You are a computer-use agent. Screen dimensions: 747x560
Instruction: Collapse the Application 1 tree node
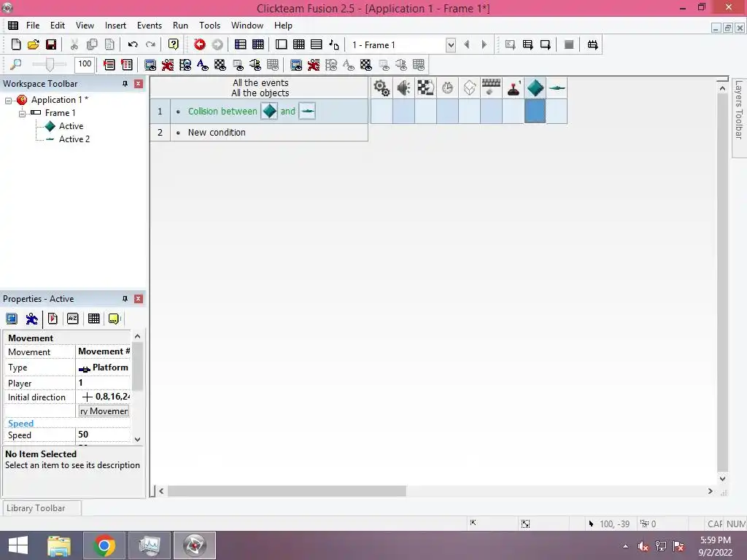coord(8,101)
